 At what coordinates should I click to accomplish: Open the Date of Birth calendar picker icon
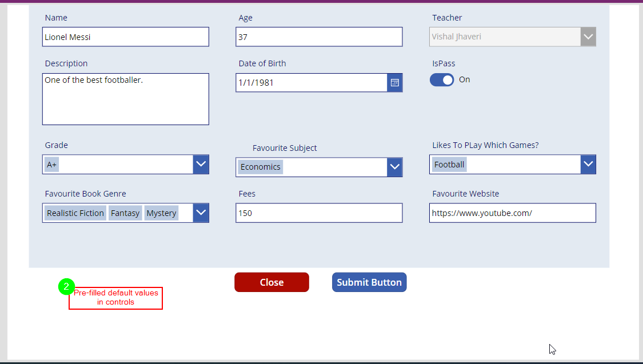pyautogui.click(x=394, y=83)
